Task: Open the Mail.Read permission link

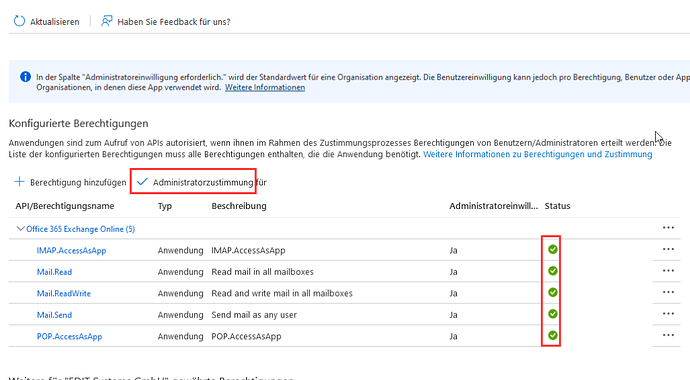Action: coord(54,272)
